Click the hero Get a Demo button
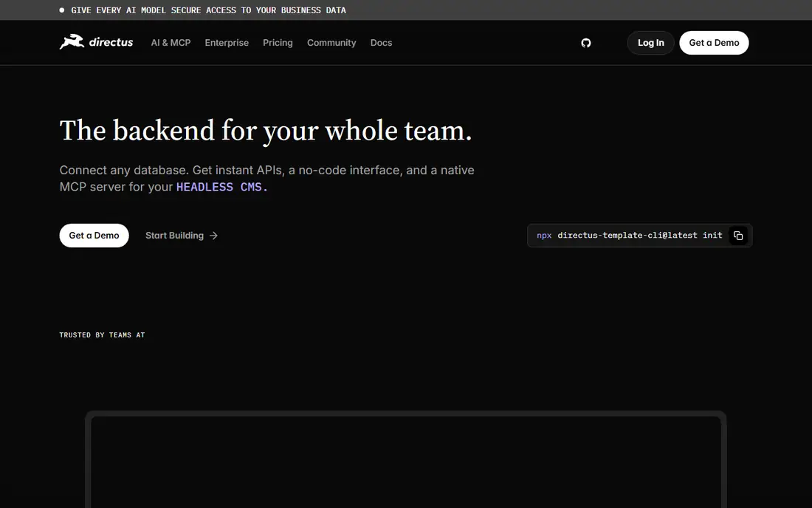Image resolution: width=812 pixels, height=508 pixels. pyautogui.click(x=94, y=236)
